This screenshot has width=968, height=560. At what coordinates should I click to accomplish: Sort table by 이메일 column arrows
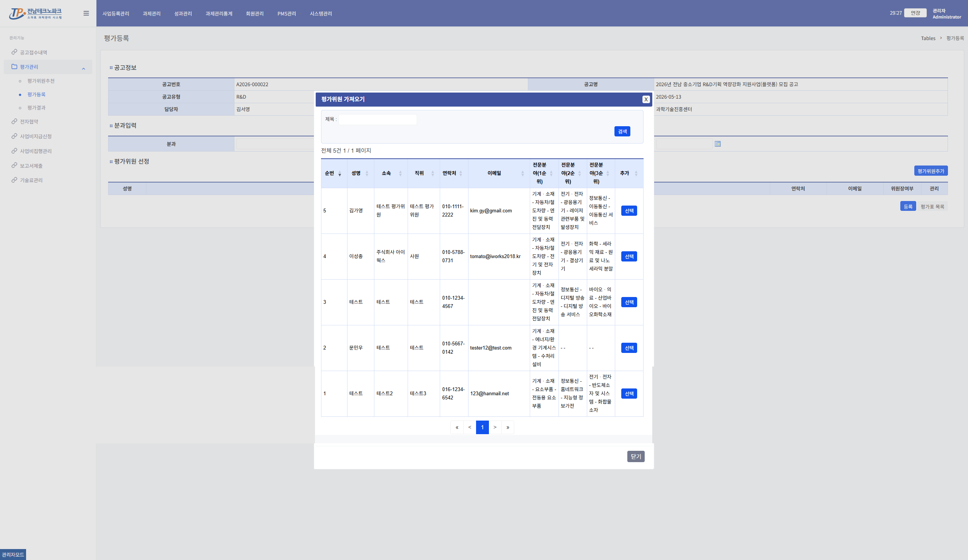523,173
